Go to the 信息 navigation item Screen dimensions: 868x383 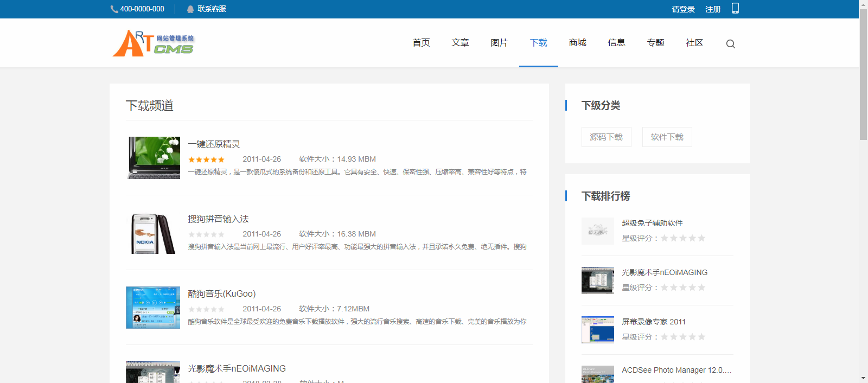coord(617,43)
